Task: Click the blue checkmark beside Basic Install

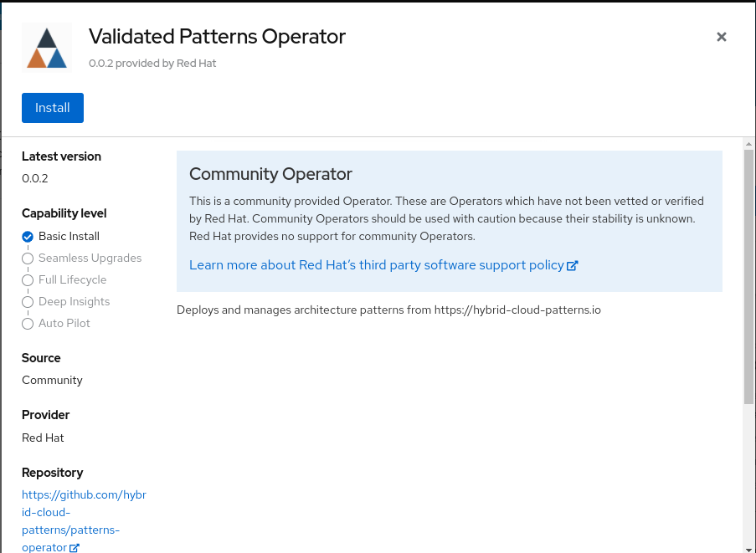Action: [x=27, y=236]
